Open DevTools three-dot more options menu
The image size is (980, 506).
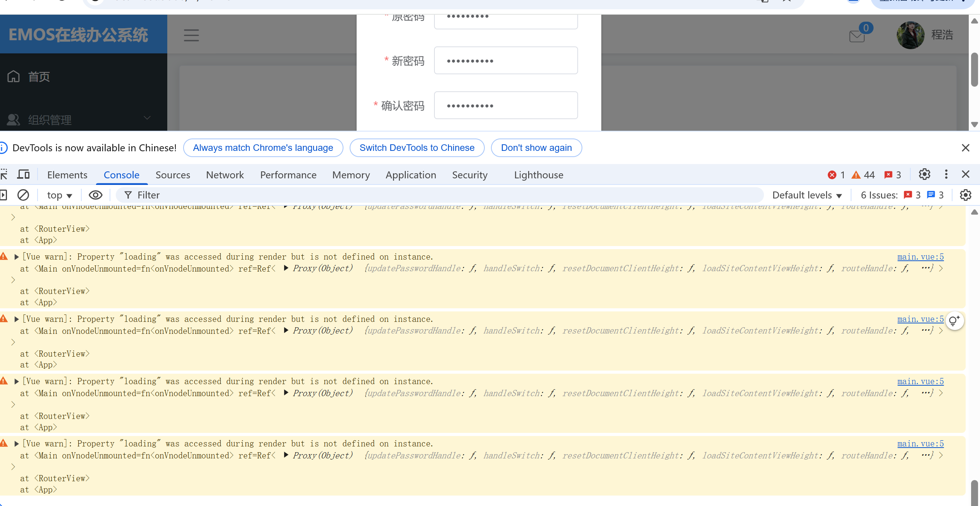(x=946, y=174)
